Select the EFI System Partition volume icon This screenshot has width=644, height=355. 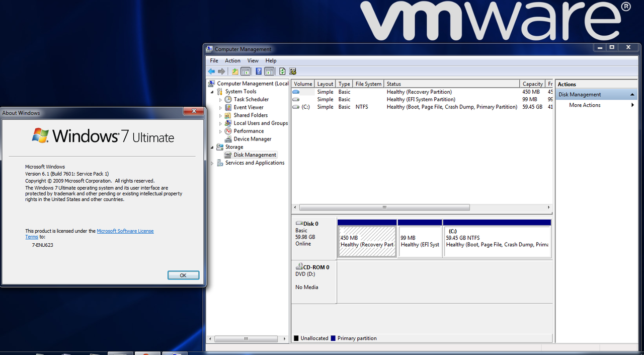click(296, 99)
